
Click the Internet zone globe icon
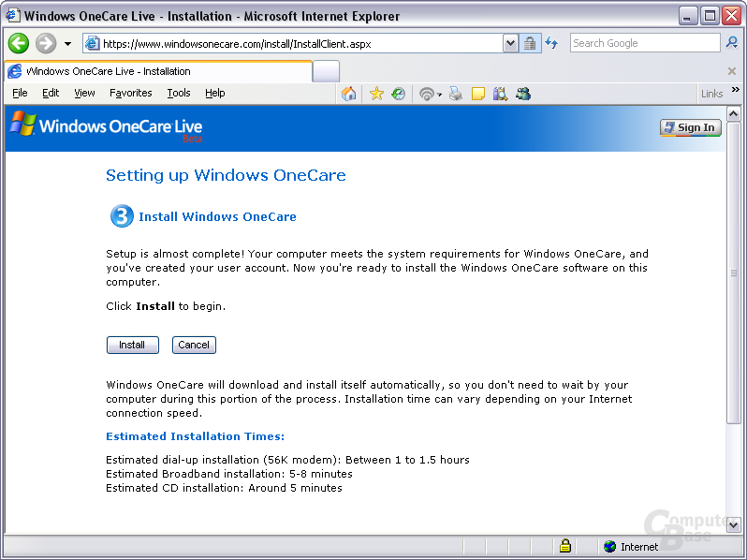coord(609,546)
